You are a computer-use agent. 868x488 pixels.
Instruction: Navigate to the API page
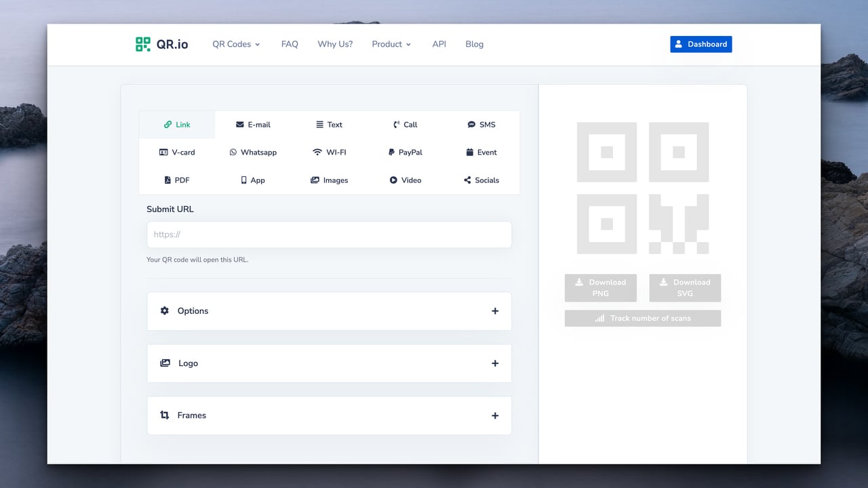coord(439,44)
